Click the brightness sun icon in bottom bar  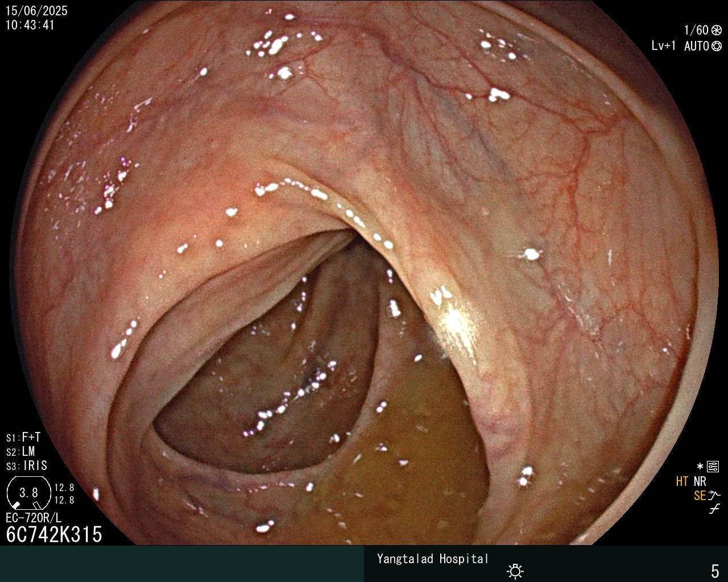point(515,571)
